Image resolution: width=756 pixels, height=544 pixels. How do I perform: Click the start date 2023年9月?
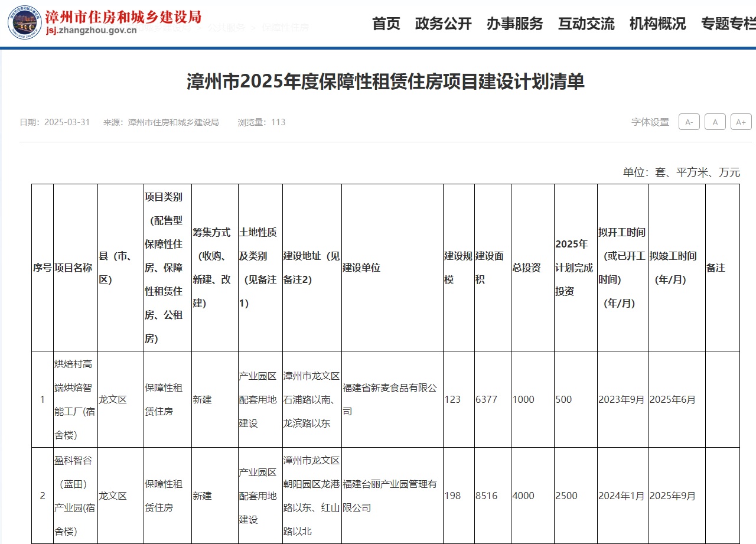621,399
